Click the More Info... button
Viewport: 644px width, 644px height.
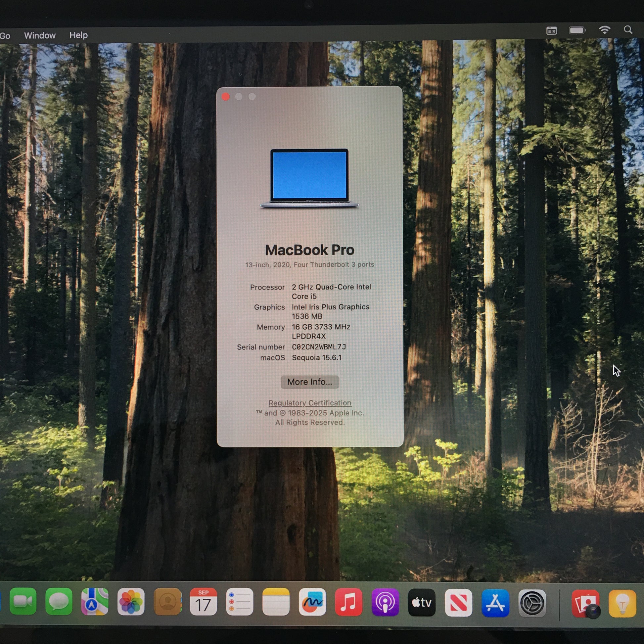310,382
